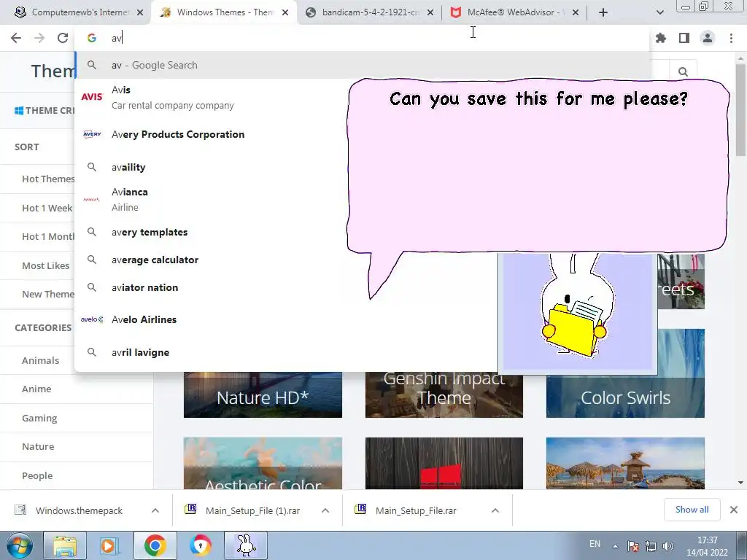Go back to the previous page
The image size is (747, 560).
point(16,38)
